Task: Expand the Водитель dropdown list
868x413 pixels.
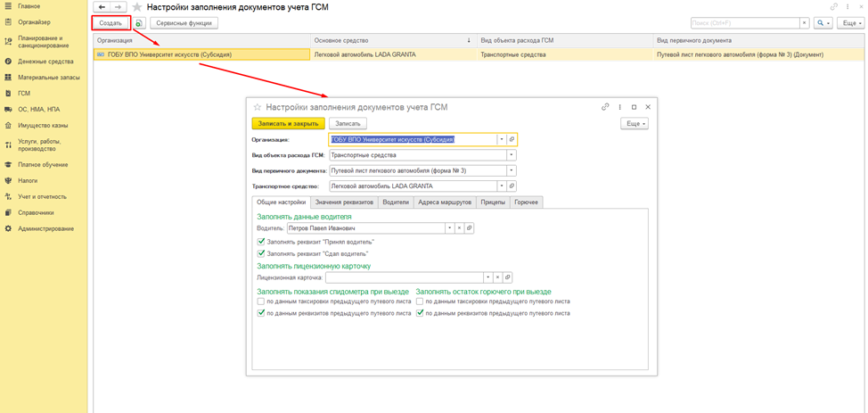Action: [x=449, y=227]
